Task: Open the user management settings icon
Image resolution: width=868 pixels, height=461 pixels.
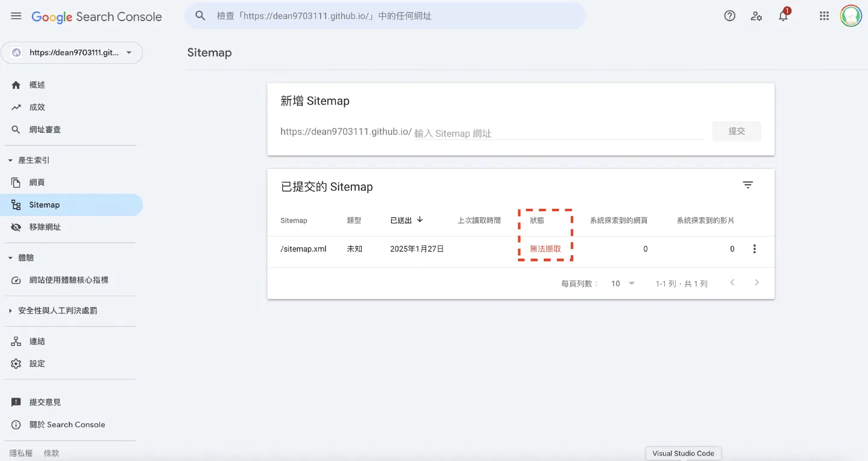Action: [x=756, y=16]
